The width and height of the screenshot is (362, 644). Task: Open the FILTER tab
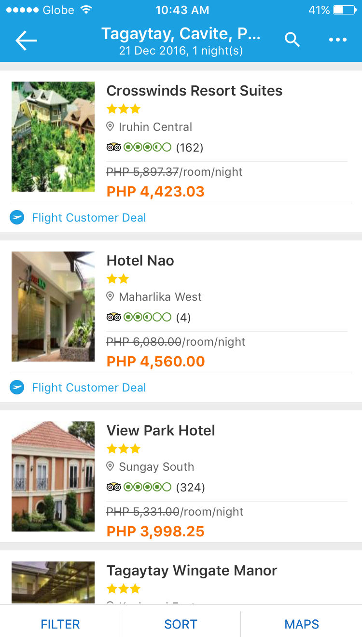point(60,624)
